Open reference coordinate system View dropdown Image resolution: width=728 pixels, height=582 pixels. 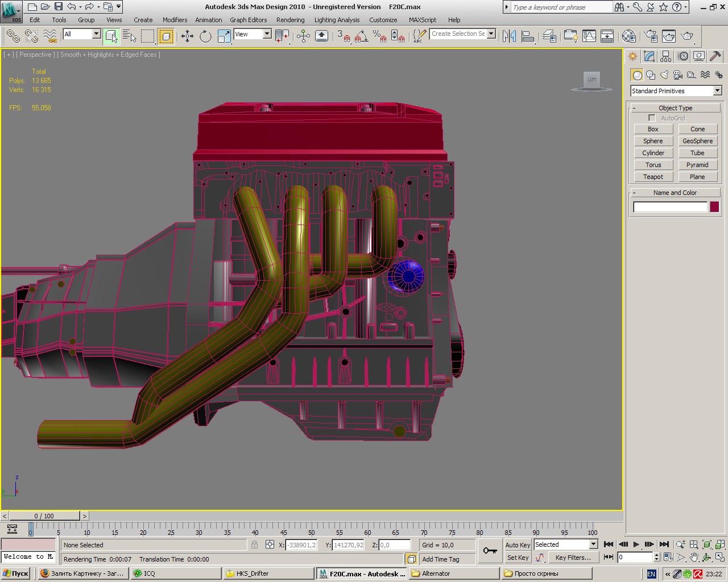click(x=253, y=34)
